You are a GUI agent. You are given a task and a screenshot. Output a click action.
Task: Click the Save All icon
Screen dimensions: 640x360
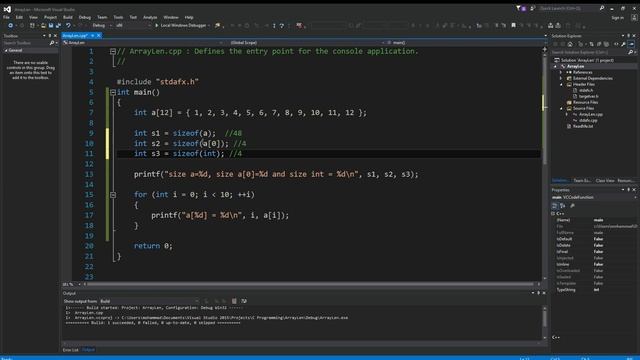[x=58, y=25]
